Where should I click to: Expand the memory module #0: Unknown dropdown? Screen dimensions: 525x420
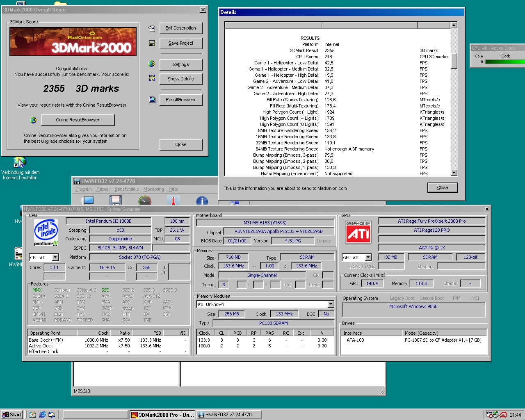click(x=331, y=304)
